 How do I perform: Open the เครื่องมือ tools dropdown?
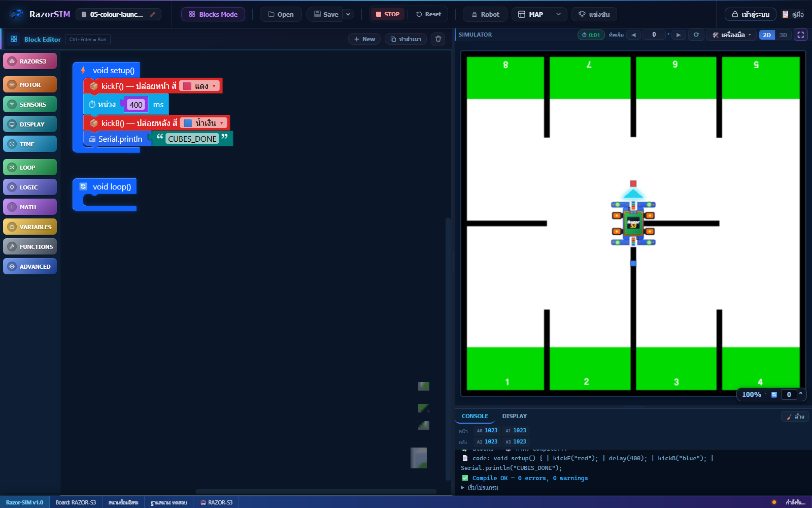pyautogui.click(x=731, y=35)
